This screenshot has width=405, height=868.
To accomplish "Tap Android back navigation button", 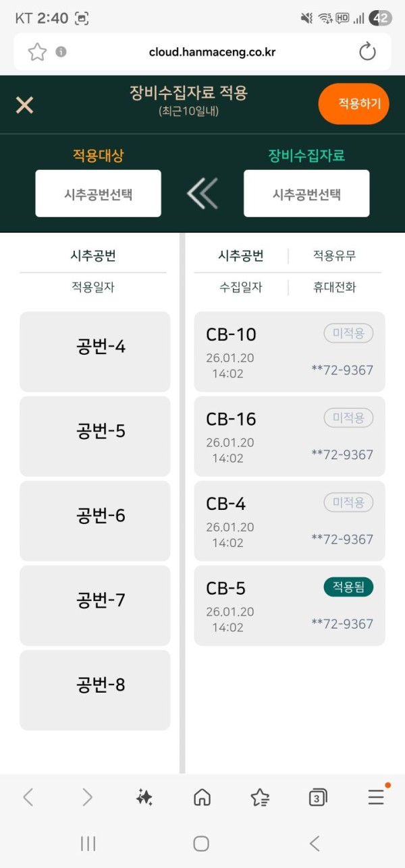I will click(x=314, y=843).
